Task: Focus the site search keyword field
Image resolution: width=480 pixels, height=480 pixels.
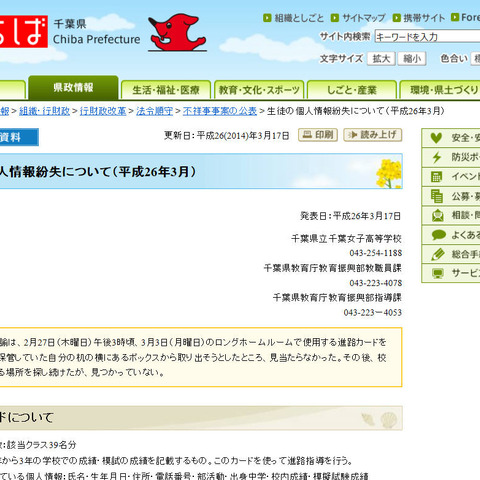Action: (x=427, y=36)
